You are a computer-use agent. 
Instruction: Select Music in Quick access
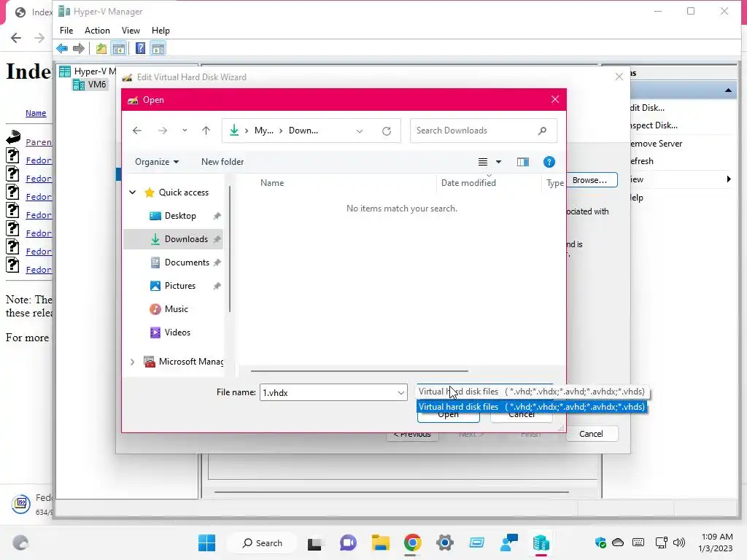tap(177, 309)
